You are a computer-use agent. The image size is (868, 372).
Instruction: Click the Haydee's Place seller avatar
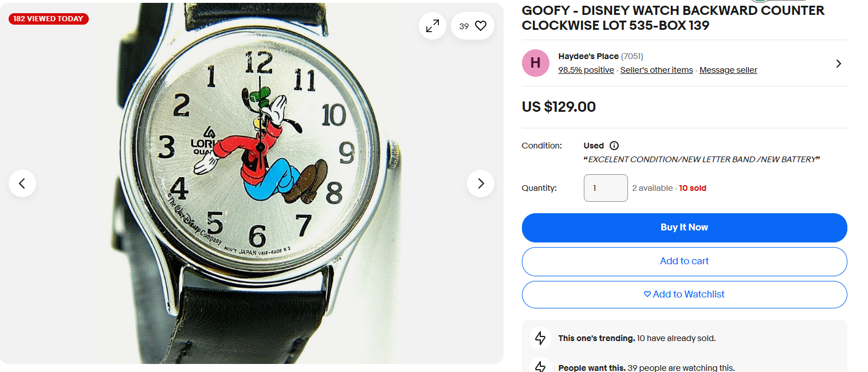coord(536,63)
